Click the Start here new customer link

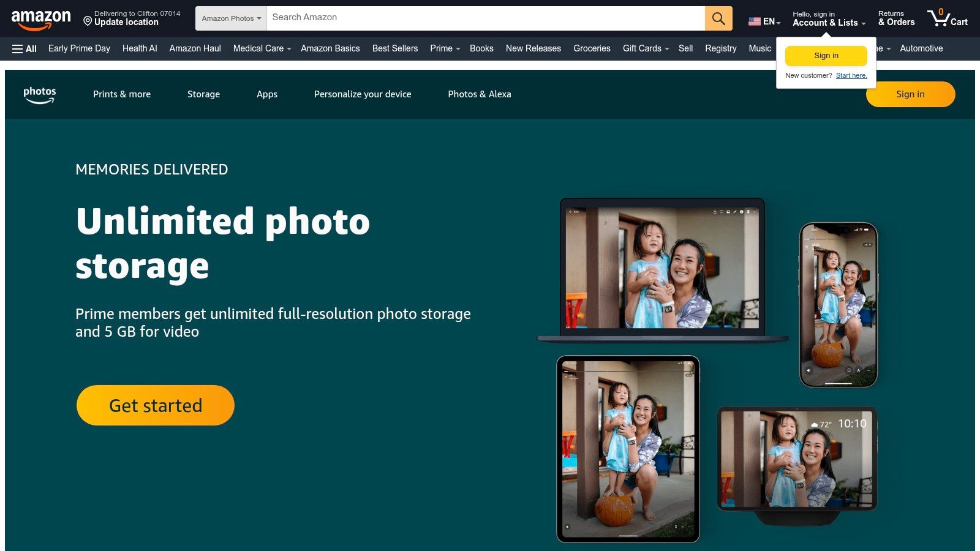coord(851,75)
